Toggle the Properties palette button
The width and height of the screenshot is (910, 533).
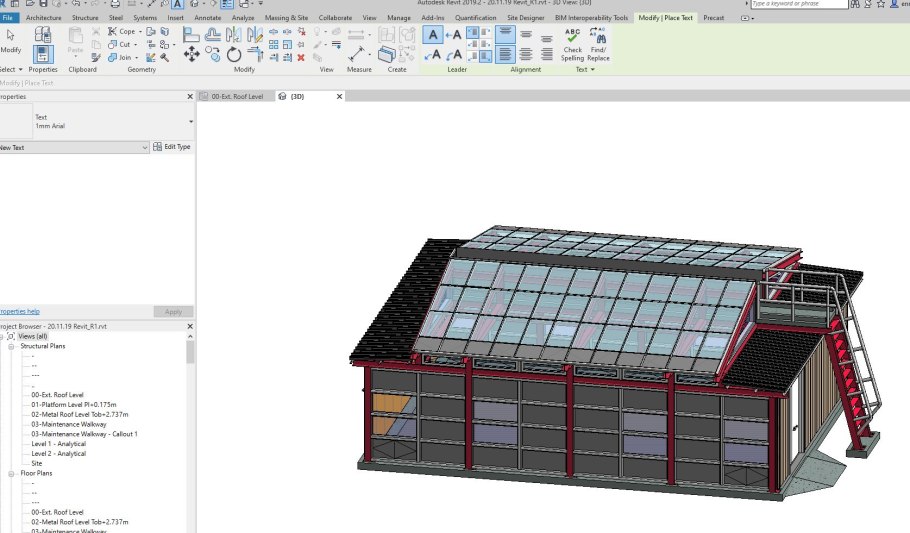pos(43,55)
